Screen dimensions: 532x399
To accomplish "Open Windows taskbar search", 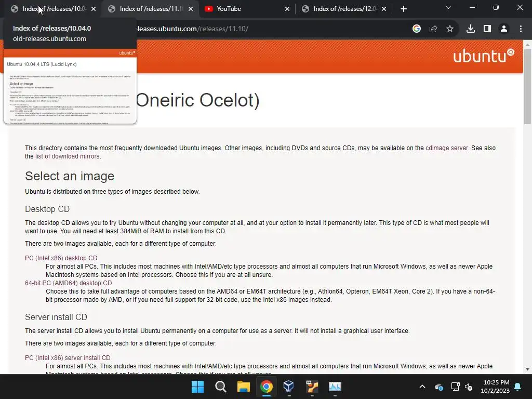I will point(220,387).
